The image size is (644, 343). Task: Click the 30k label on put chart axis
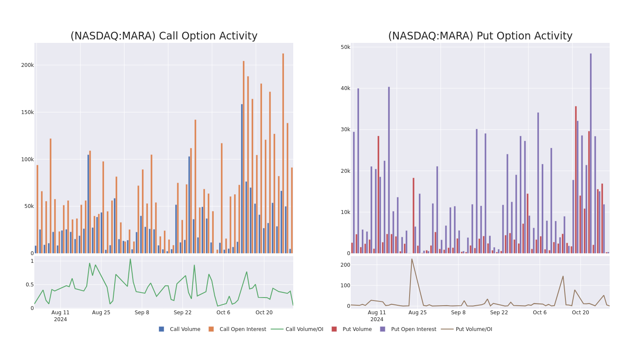coord(346,129)
